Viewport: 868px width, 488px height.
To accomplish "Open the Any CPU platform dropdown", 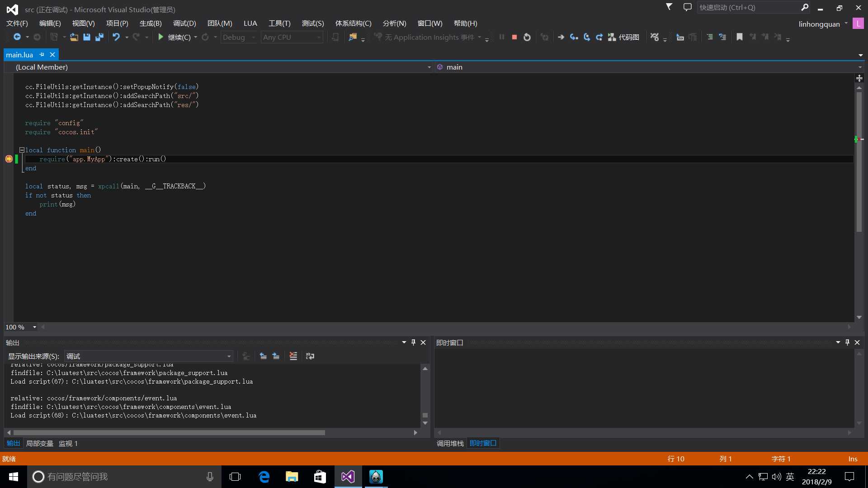I will tap(292, 37).
